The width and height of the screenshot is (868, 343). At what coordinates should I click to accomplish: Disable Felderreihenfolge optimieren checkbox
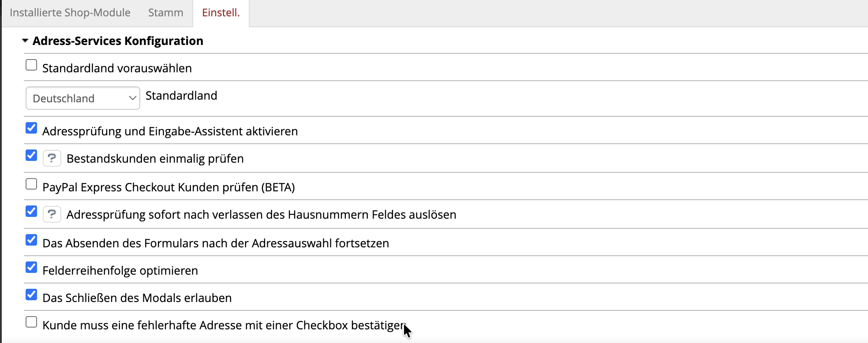point(31,267)
